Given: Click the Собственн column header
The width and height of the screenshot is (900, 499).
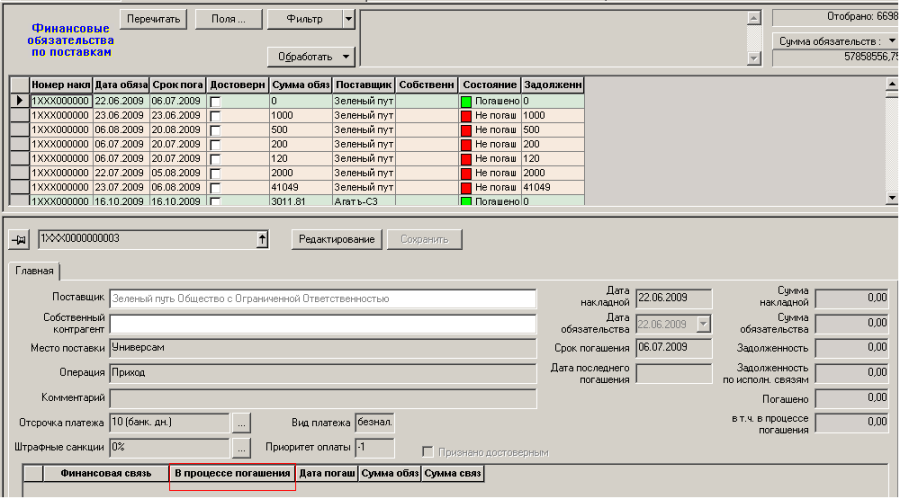Looking at the screenshot, I should 426,85.
